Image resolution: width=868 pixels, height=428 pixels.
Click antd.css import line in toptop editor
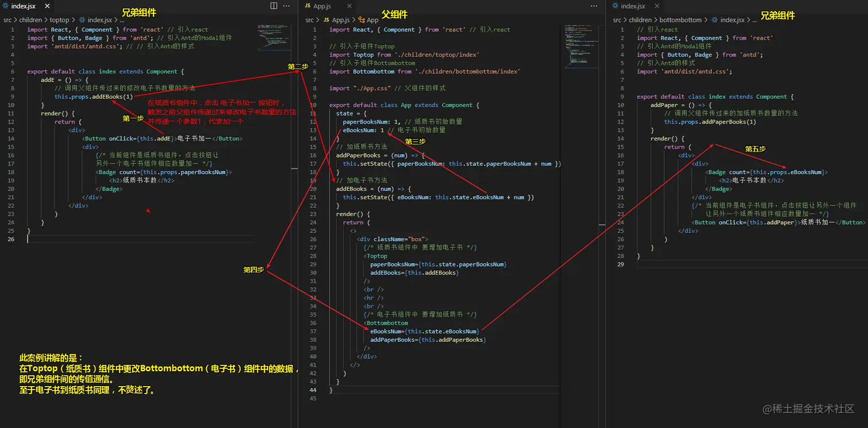click(111, 47)
